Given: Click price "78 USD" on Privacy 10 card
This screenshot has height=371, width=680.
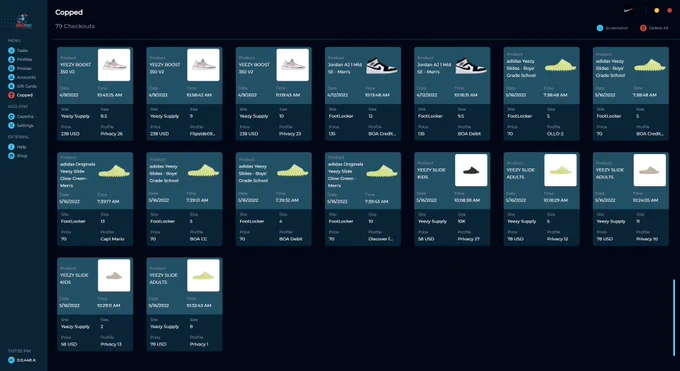Looking at the screenshot, I should (605, 239).
